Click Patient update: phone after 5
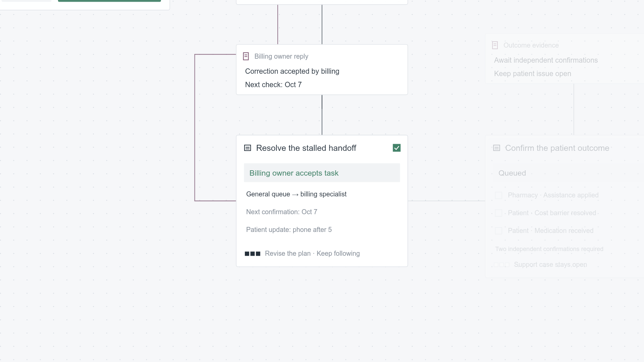This screenshot has height=362, width=644. coord(289,230)
